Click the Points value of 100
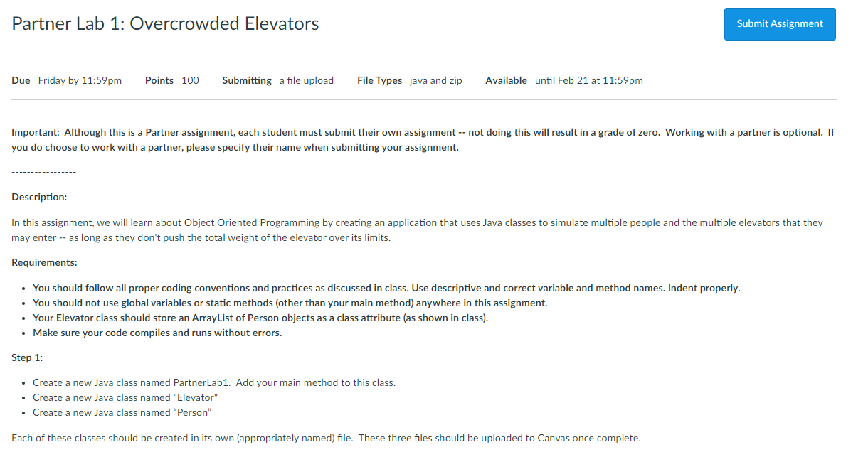This screenshot has height=457, width=868. click(x=190, y=80)
